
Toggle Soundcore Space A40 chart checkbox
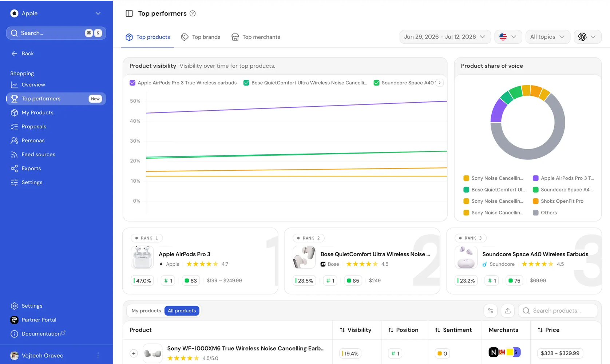coord(376,83)
